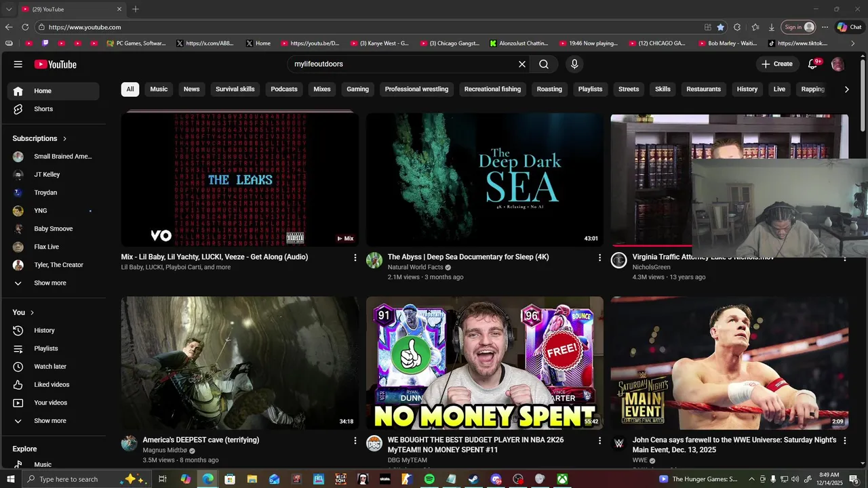Open options for Get Along mix
Viewport: 868px width, 488px height.
[x=355, y=258]
